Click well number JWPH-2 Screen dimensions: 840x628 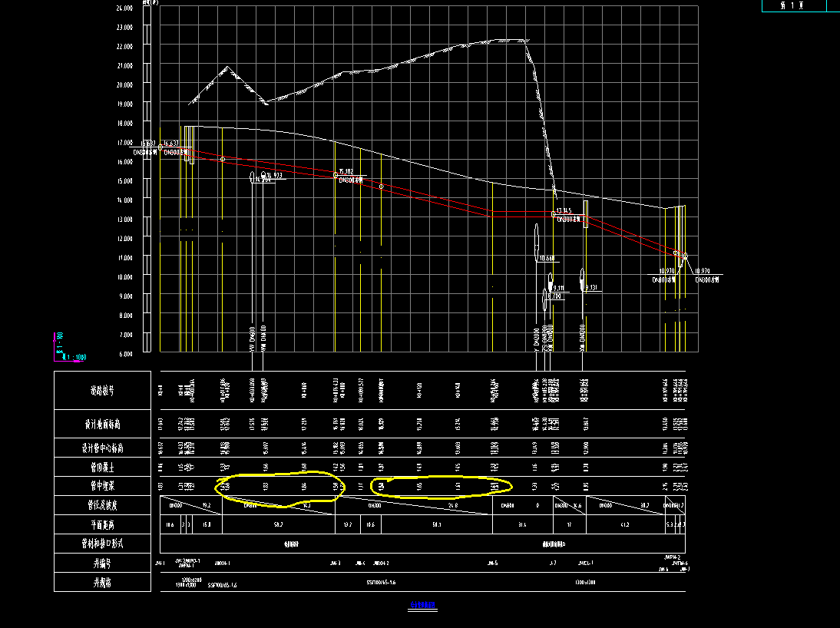pos(672,558)
